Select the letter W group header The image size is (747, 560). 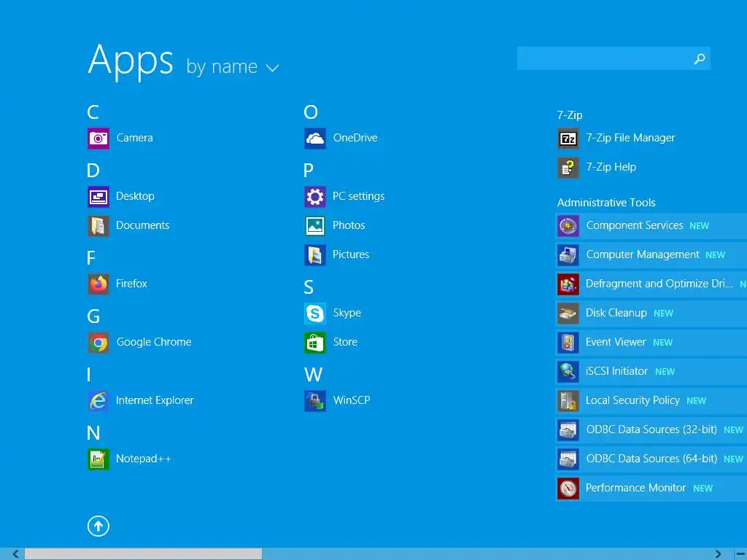click(x=313, y=375)
